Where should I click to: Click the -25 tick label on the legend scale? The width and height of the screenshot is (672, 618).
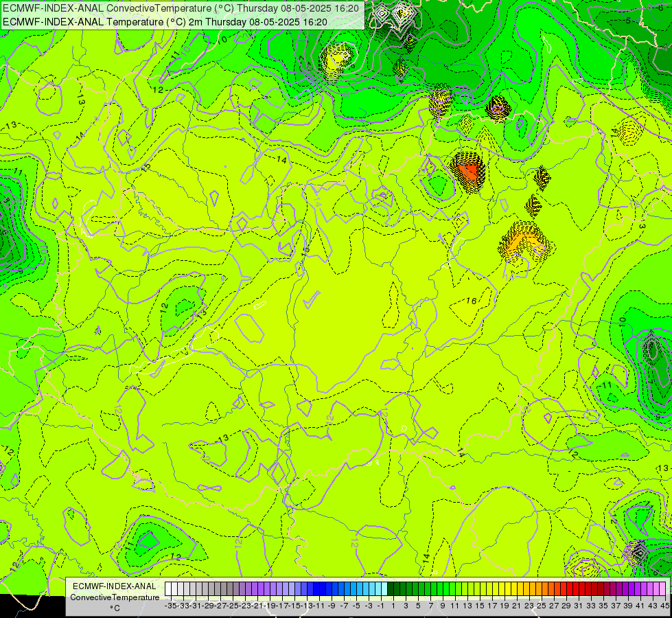[x=233, y=606]
